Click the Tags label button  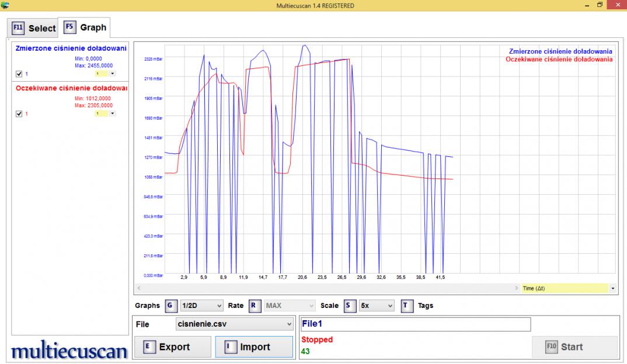[426, 306]
